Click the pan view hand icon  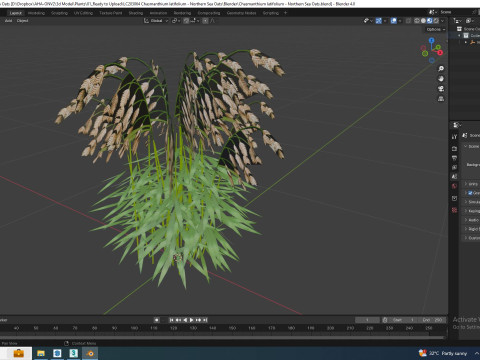pyautogui.click(x=441, y=79)
